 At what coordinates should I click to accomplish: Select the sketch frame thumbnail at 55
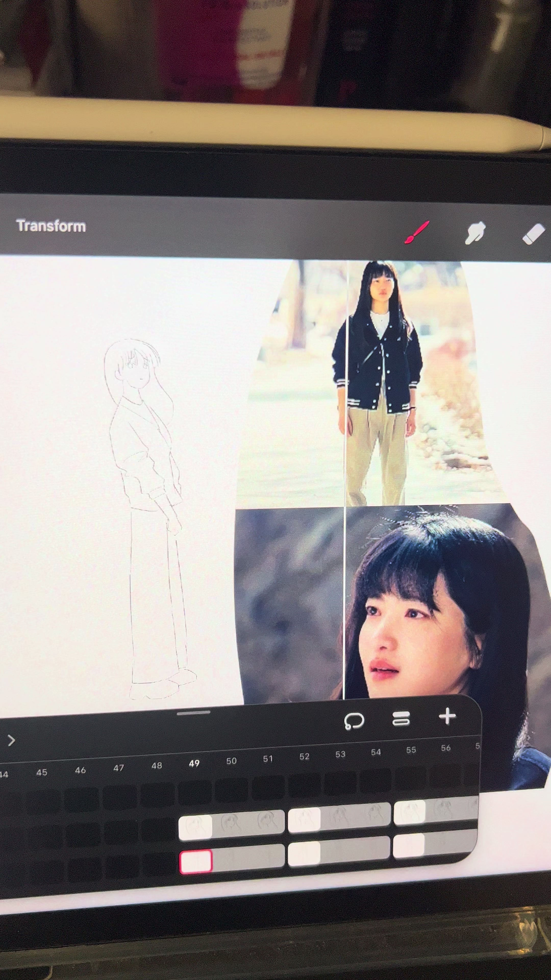(x=409, y=813)
